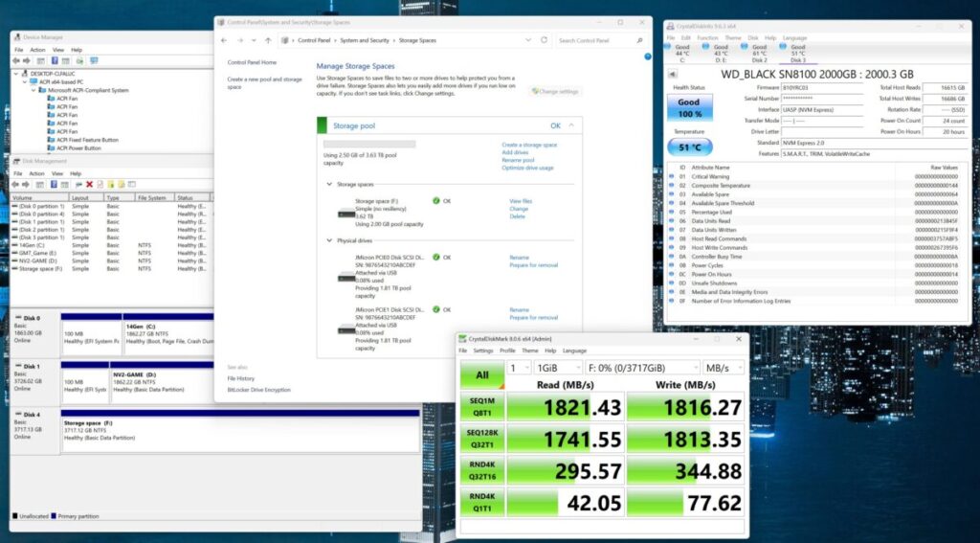Click the View files link for Storage space (F:)
The width and height of the screenshot is (980, 543).
(521, 201)
